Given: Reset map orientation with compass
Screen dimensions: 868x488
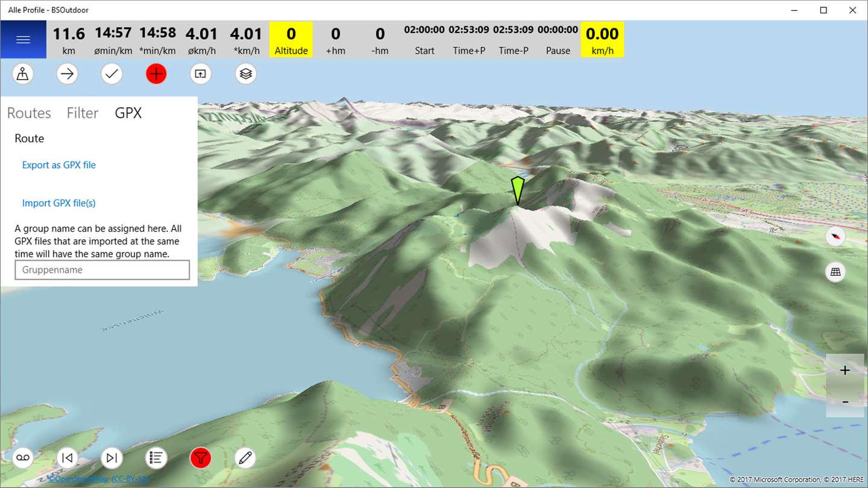Looking at the screenshot, I should click(835, 236).
